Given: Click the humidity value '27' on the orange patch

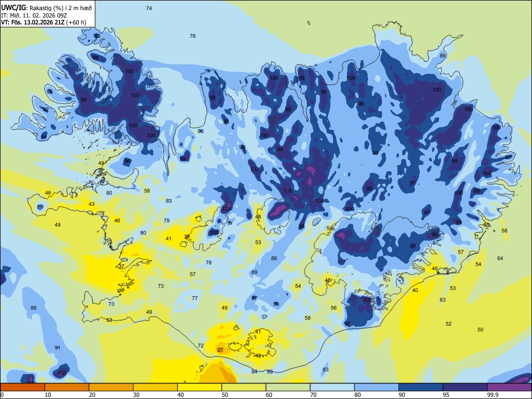Looking at the screenshot, I should pyautogui.click(x=220, y=350).
